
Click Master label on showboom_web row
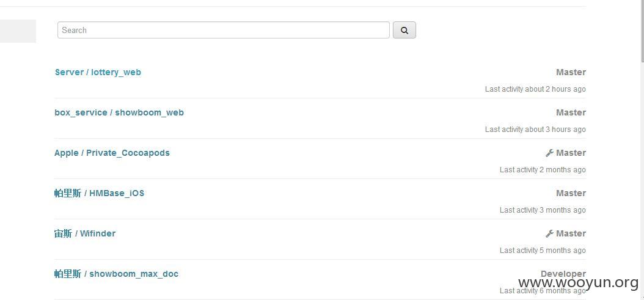(x=571, y=112)
